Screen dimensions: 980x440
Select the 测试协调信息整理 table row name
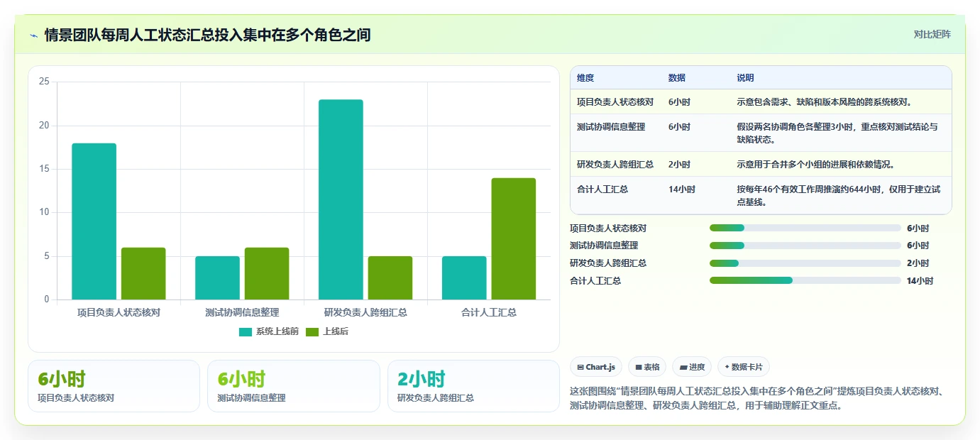click(x=611, y=127)
